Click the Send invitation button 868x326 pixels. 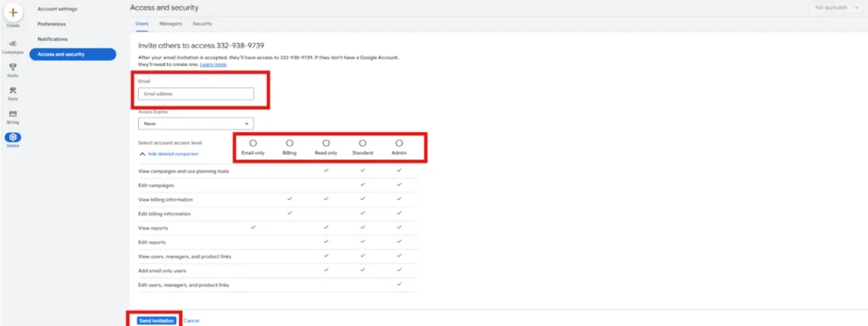[157, 320]
